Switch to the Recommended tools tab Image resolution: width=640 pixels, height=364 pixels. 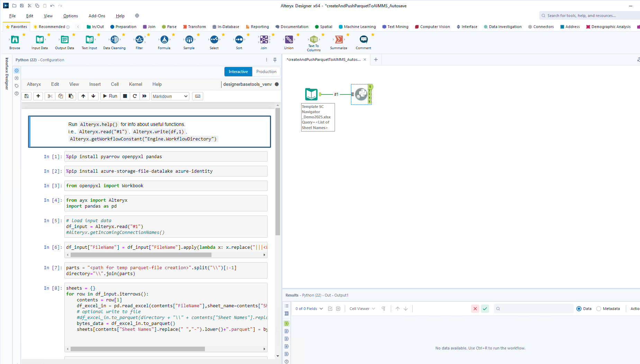tap(52, 27)
